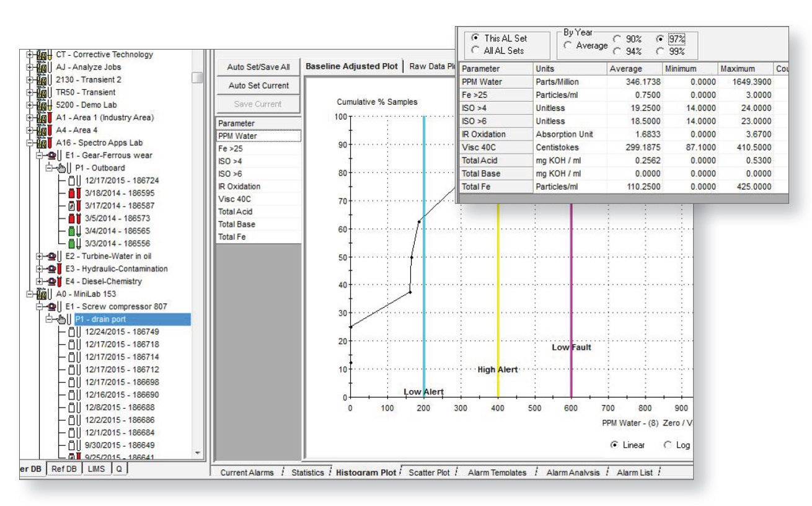Expand the E3 - Hydraulic-Contamination node
The height and width of the screenshot is (506, 812).
[40, 269]
